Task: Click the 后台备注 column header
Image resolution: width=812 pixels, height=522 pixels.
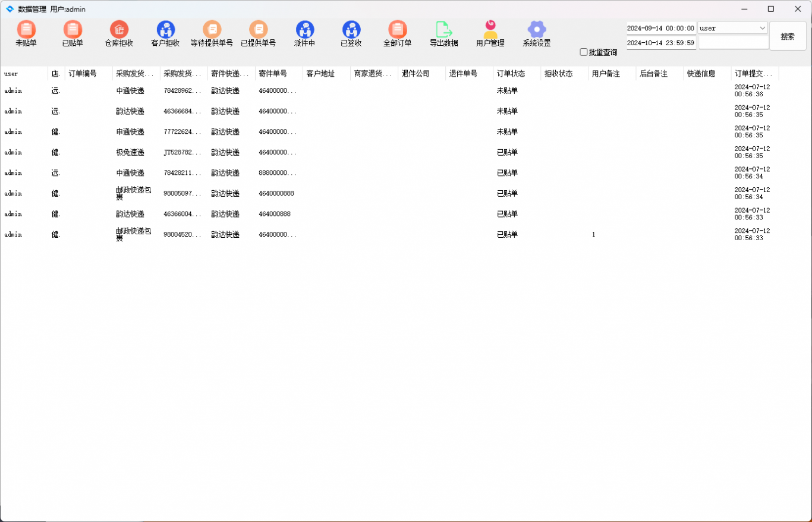Action: click(x=659, y=74)
